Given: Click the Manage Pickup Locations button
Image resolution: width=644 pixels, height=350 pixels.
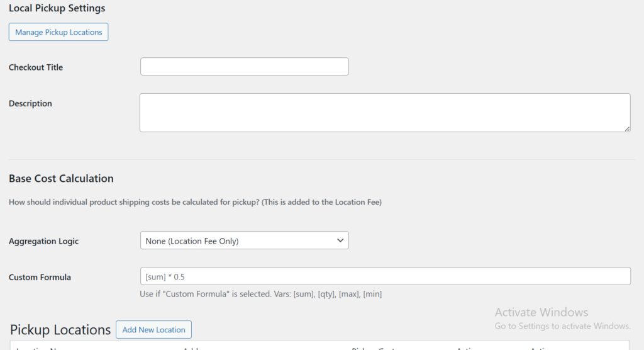Looking at the screenshot, I should coord(58,32).
